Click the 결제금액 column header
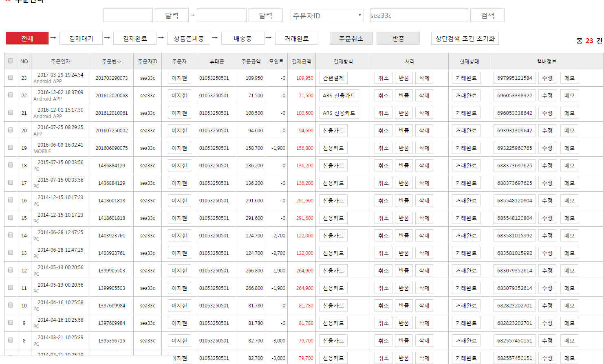The height and width of the screenshot is (364, 604). pyautogui.click(x=302, y=61)
